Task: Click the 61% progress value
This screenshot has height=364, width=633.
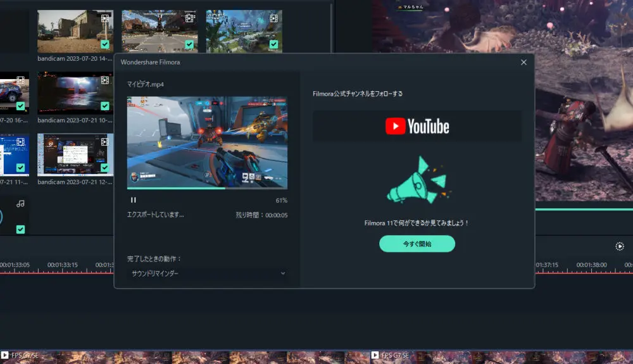Action: coord(282,200)
